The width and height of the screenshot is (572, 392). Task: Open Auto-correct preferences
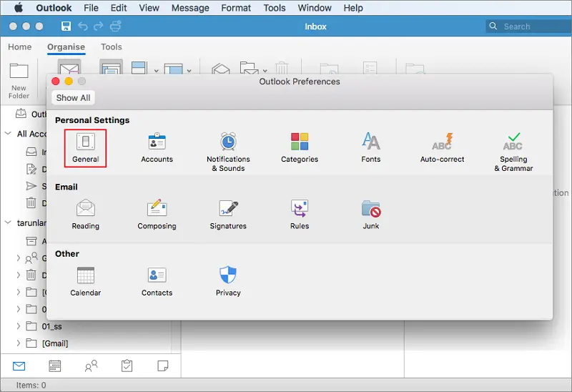(442, 148)
